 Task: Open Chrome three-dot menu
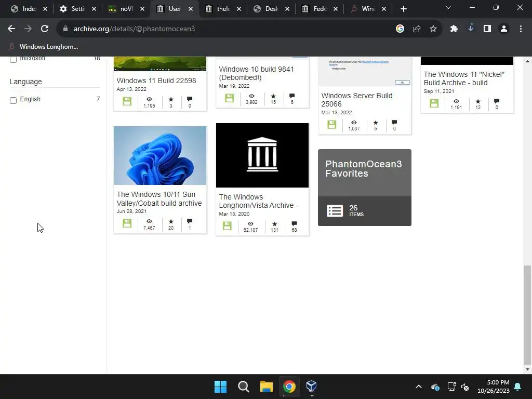pyautogui.click(x=521, y=29)
